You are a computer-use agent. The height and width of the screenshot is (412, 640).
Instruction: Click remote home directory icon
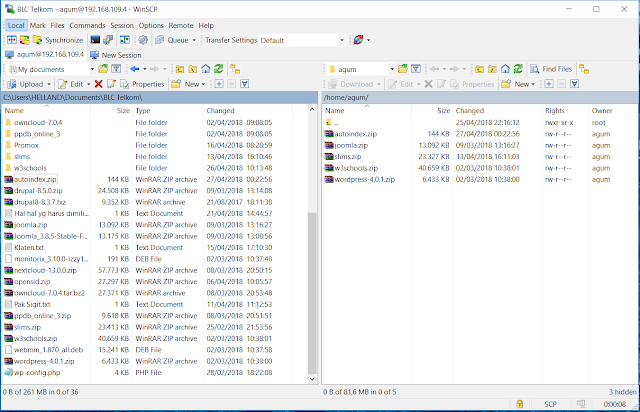point(505,69)
